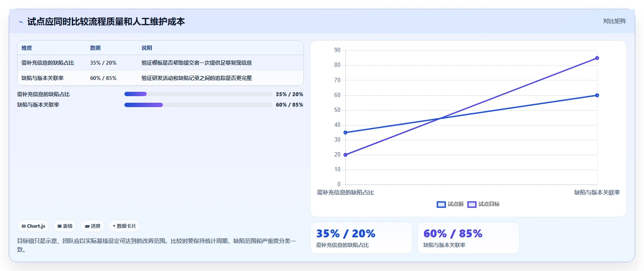Select the 表格 chip
This screenshot has height=271, width=644.
coord(65,226)
